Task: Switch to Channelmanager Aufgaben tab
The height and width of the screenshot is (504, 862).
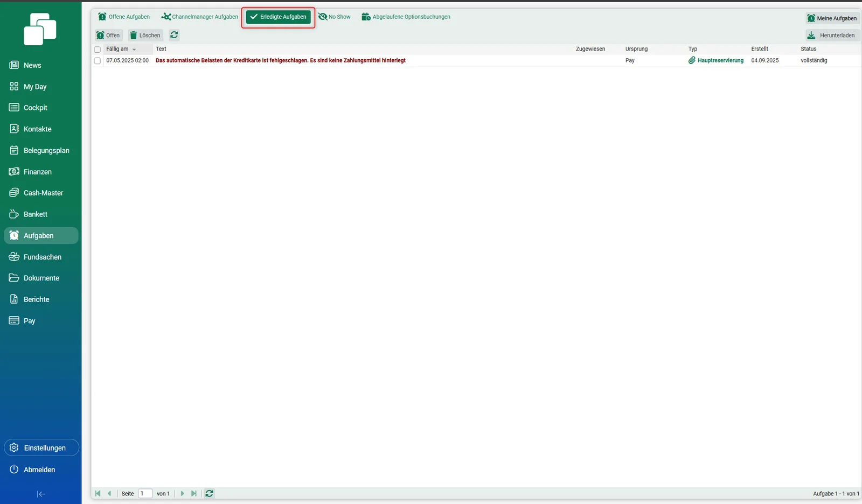Action: point(200,17)
